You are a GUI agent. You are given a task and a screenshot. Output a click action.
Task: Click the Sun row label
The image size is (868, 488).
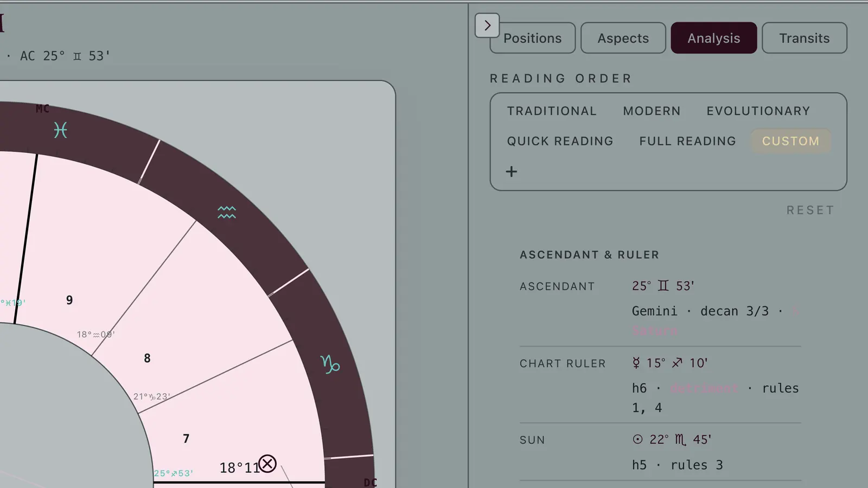[x=532, y=440]
